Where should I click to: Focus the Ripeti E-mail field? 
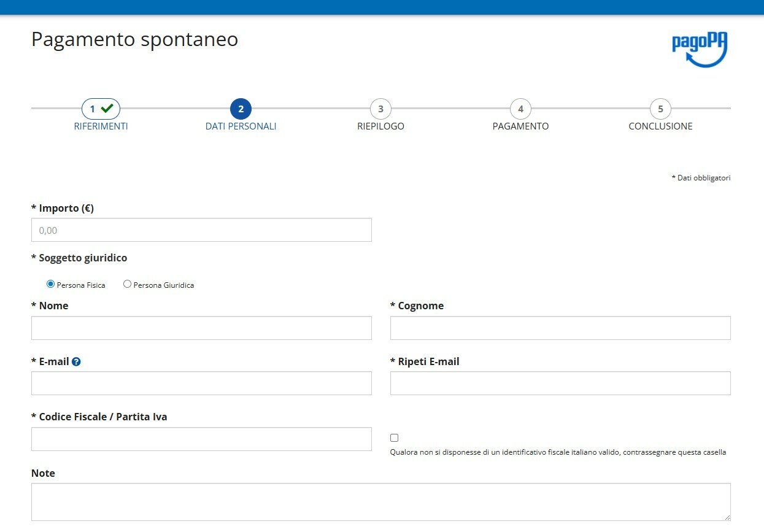coord(560,384)
